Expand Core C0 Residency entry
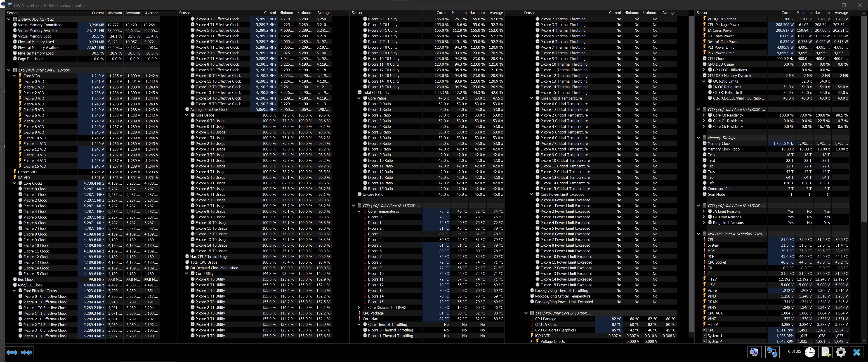The width and height of the screenshot is (868, 362). click(x=704, y=115)
